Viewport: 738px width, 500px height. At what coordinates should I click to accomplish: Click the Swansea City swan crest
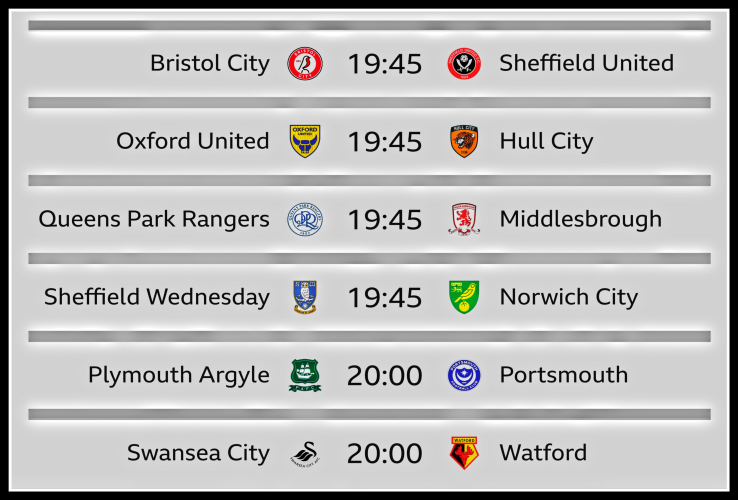coord(305,453)
